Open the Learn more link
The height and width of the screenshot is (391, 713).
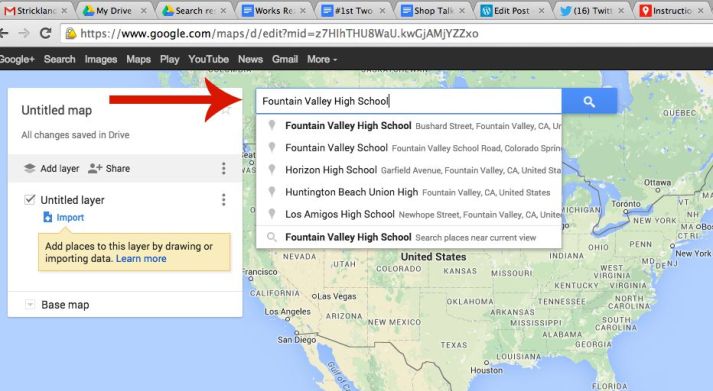[141, 259]
